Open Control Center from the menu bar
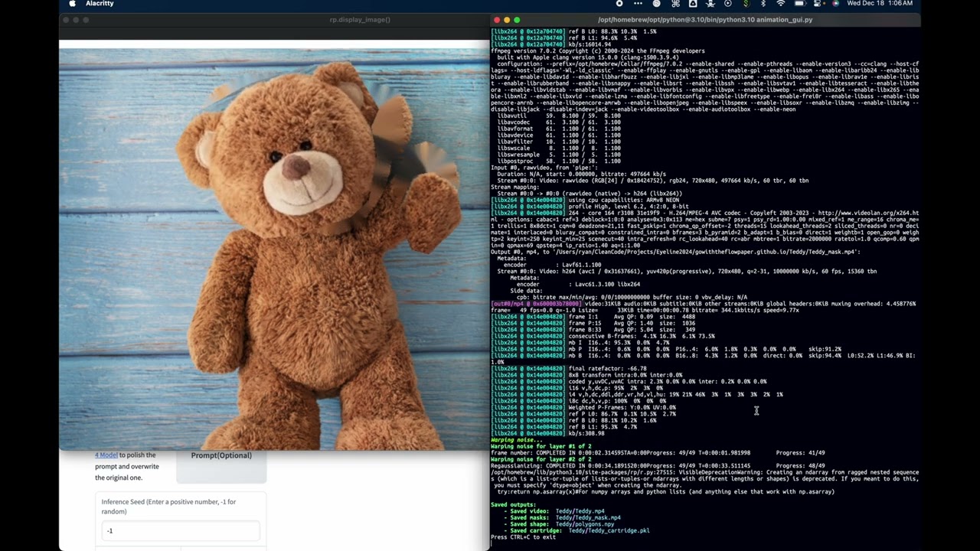The image size is (980, 551). [818, 4]
